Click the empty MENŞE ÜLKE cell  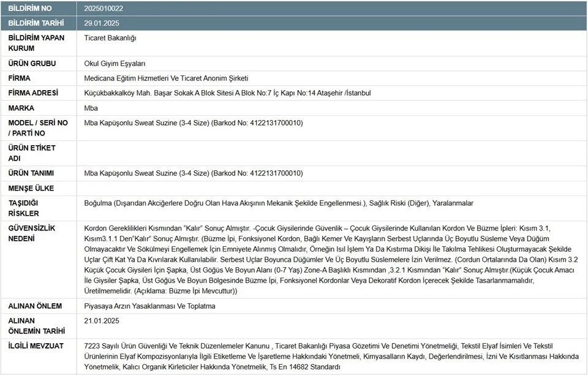pyautogui.click(x=331, y=188)
